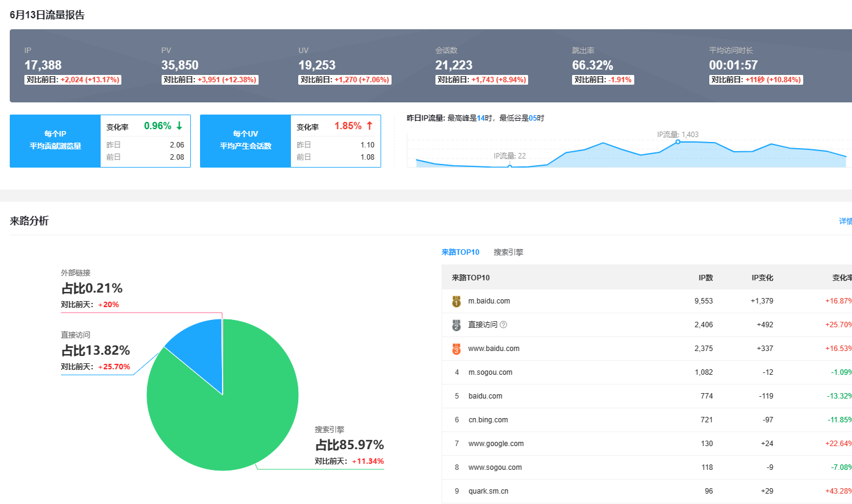Click the m.sogou.com row name

coord(490,372)
